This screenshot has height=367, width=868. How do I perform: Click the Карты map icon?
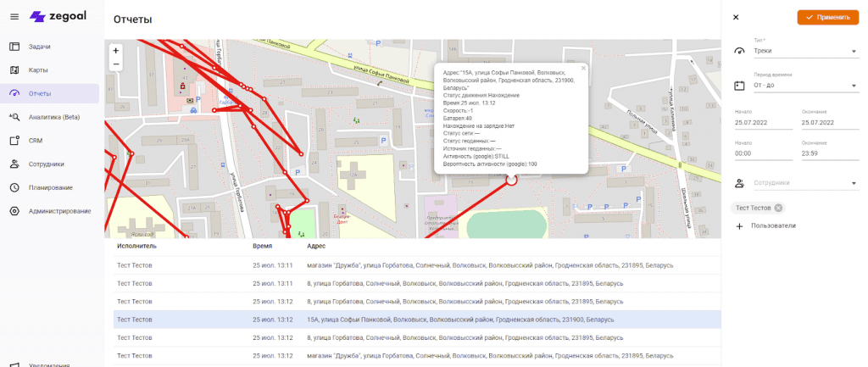[14, 70]
